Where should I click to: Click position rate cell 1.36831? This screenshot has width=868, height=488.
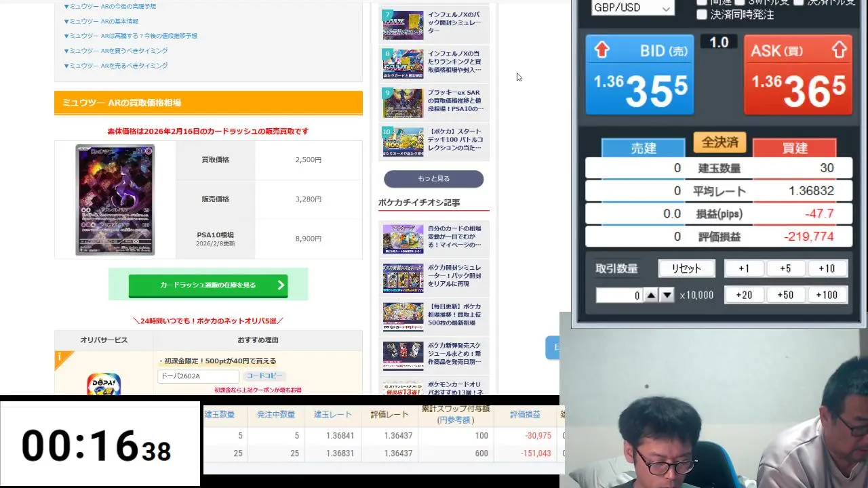click(340, 453)
